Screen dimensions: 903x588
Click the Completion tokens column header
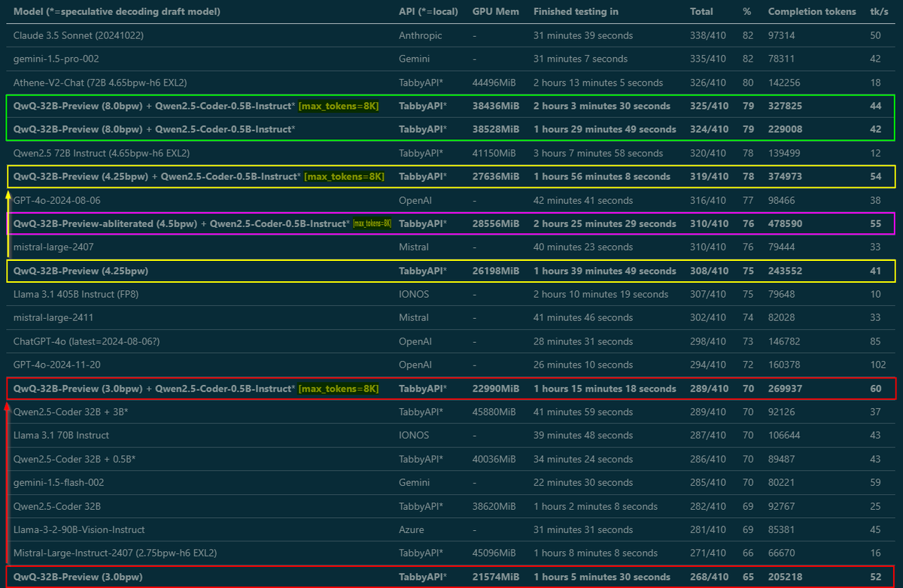point(811,11)
